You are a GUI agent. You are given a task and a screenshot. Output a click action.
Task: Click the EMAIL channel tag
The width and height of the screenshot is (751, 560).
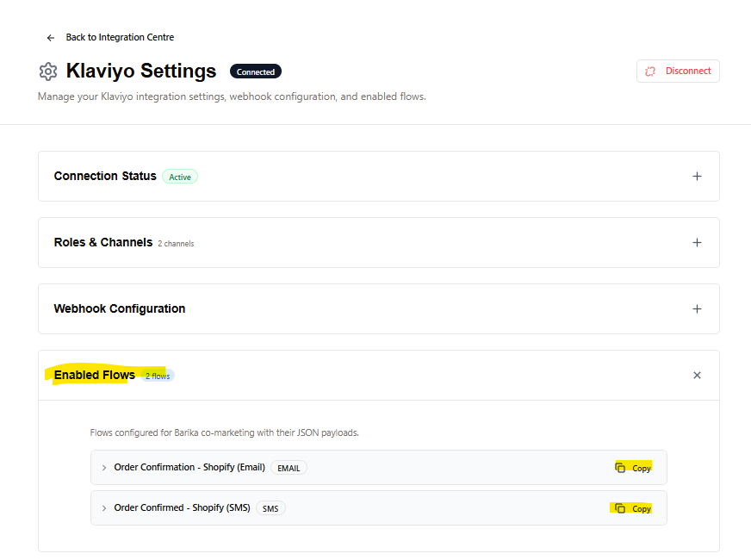(289, 468)
